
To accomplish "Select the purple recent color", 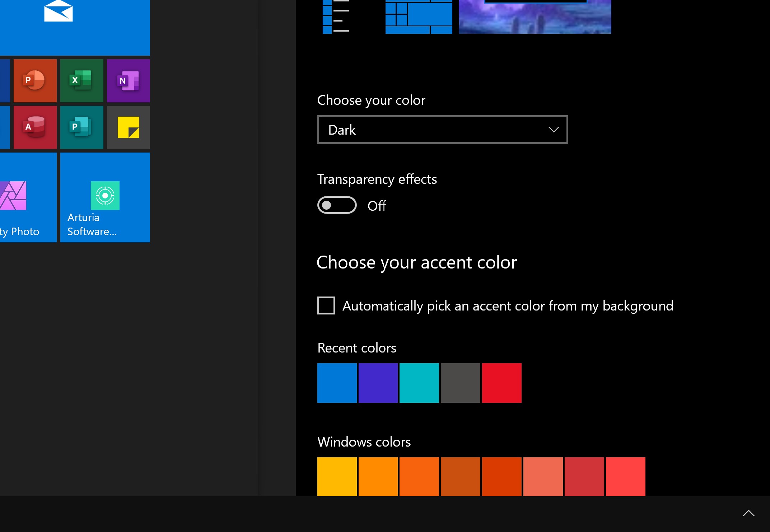I will pos(378,383).
